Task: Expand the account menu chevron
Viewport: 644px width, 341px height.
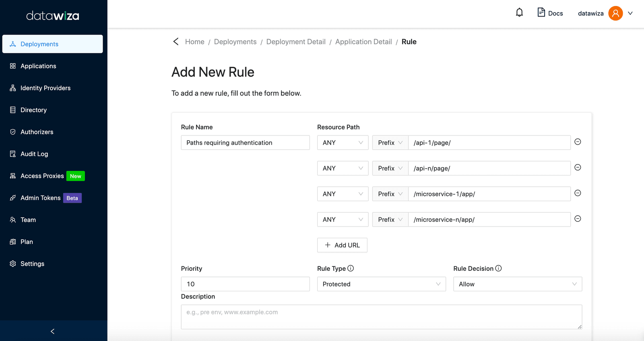Action: point(630,13)
